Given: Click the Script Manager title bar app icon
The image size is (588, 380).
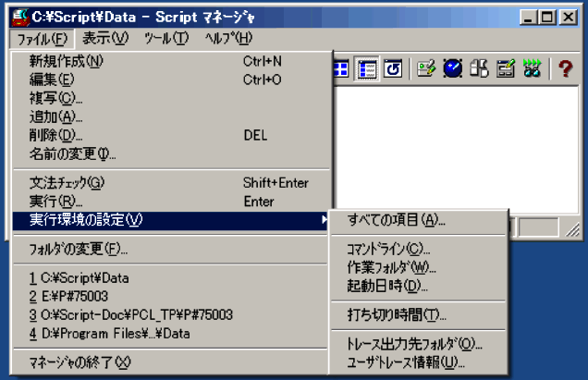Looking at the screenshot, I should (20, 18).
